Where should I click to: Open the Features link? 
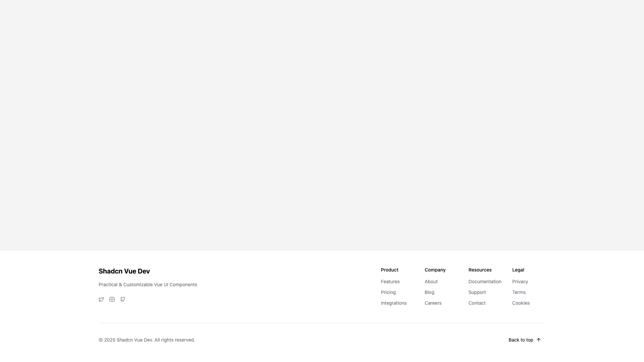pyautogui.click(x=390, y=282)
